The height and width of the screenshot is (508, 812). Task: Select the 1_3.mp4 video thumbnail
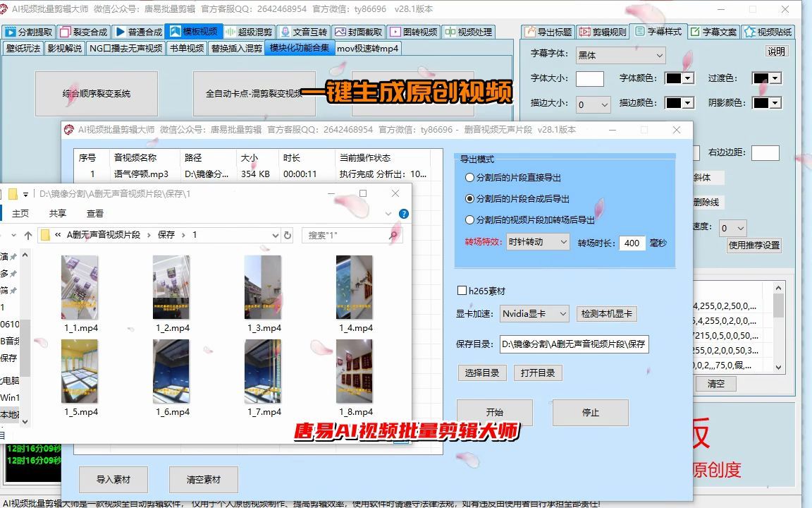pyautogui.click(x=262, y=286)
